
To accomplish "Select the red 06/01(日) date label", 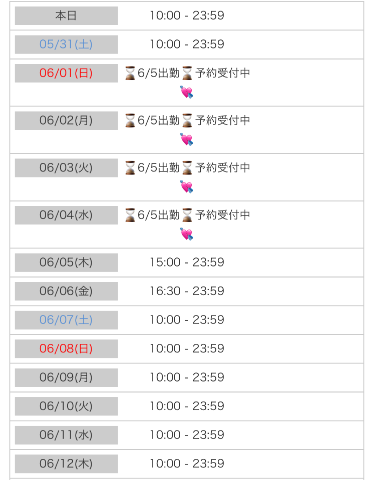I will [66, 73].
